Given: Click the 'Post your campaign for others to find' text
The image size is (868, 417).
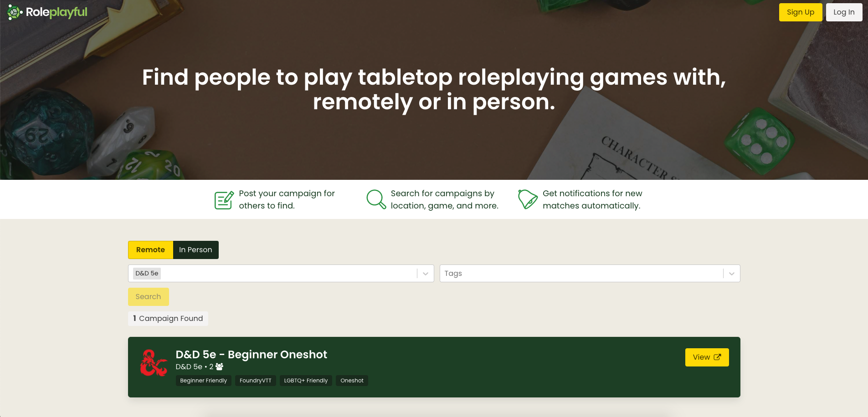Looking at the screenshot, I should [x=287, y=199].
